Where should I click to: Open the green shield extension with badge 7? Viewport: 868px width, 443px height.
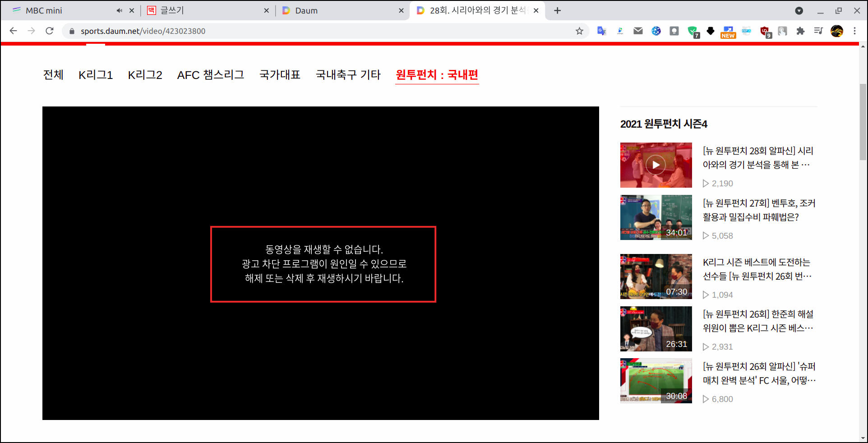[x=694, y=31]
